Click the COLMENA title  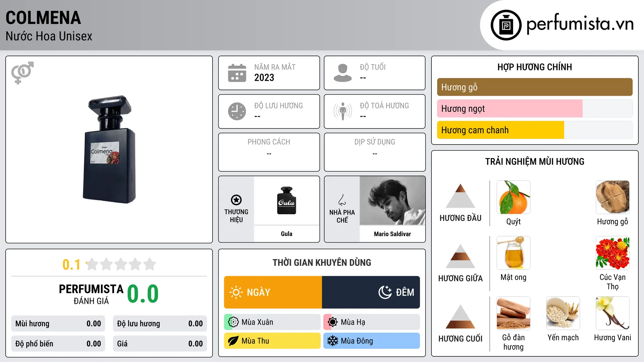click(43, 18)
